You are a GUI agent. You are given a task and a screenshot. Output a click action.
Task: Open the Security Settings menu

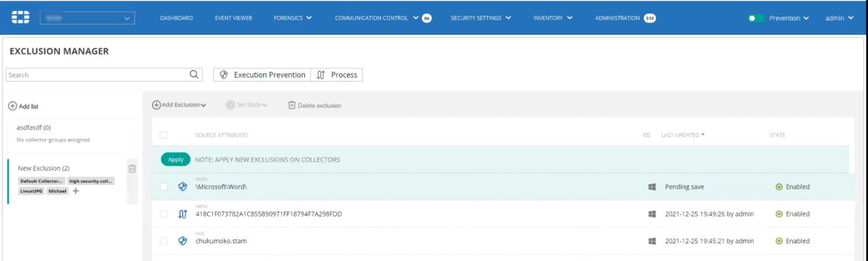pos(480,19)
